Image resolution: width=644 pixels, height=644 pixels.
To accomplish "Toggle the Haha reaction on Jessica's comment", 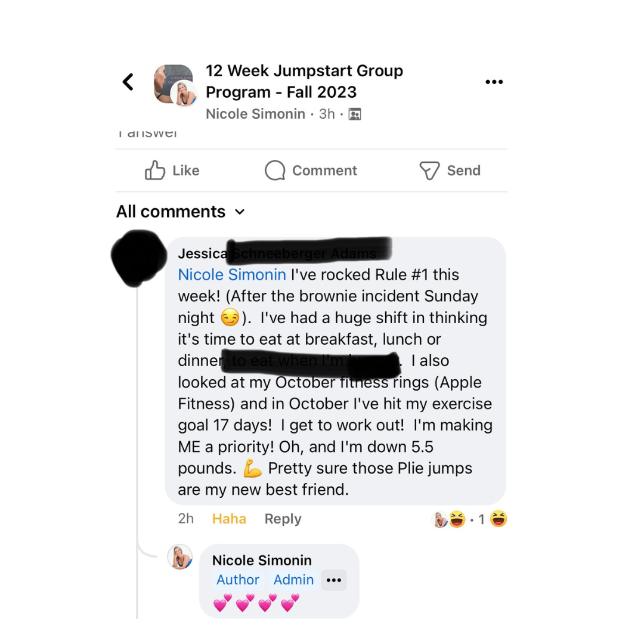I will [229, 519].
